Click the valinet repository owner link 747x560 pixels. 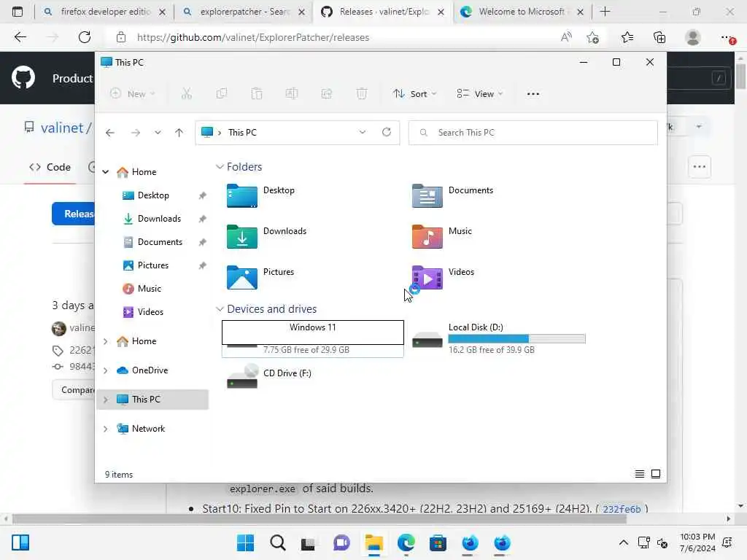pos(62,128)
